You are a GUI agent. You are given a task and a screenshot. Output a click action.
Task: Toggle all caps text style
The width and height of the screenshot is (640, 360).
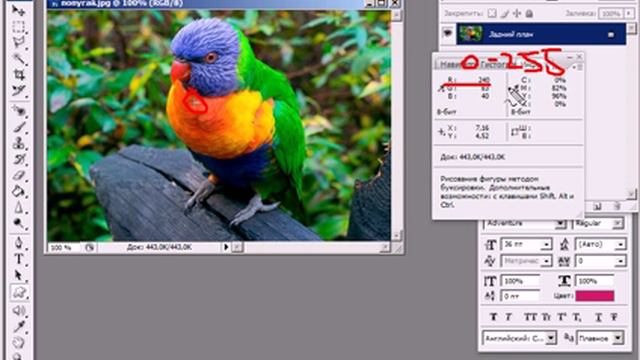coord(530,317)
